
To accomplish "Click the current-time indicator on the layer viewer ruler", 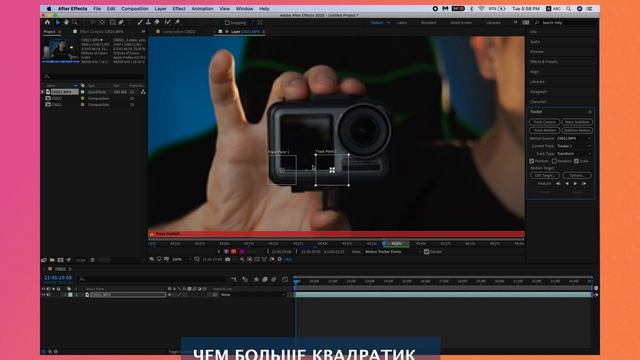I will [384, 244].
